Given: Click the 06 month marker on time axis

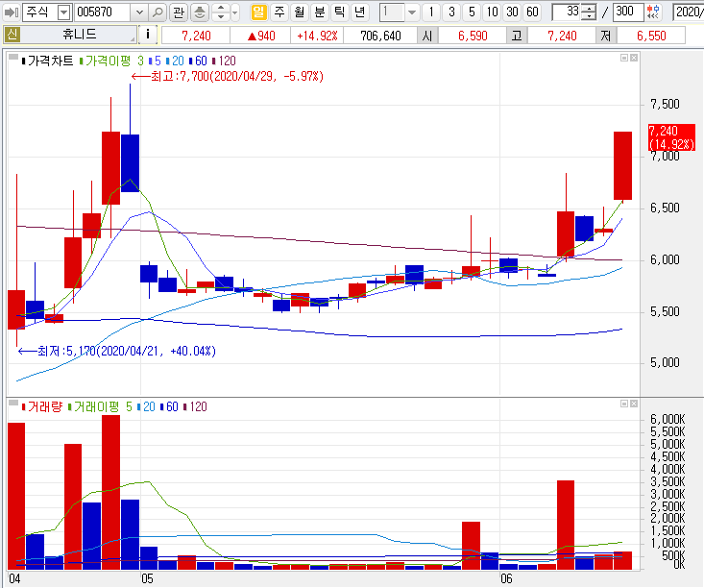Looking at the screenshot, I should [506, 578].
